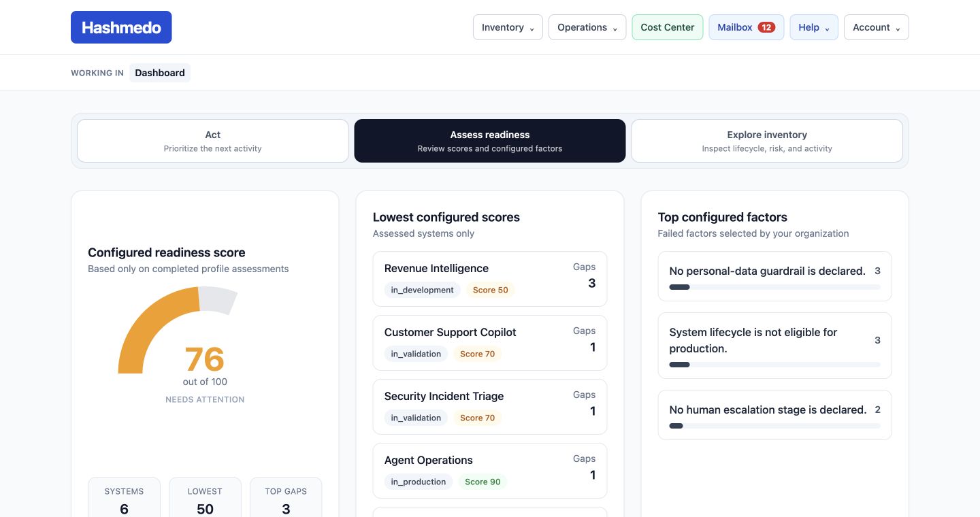Screen dimensions: 980x517
Task: Open the Customer Support Copilot card
Action: (x=490, y=343)
